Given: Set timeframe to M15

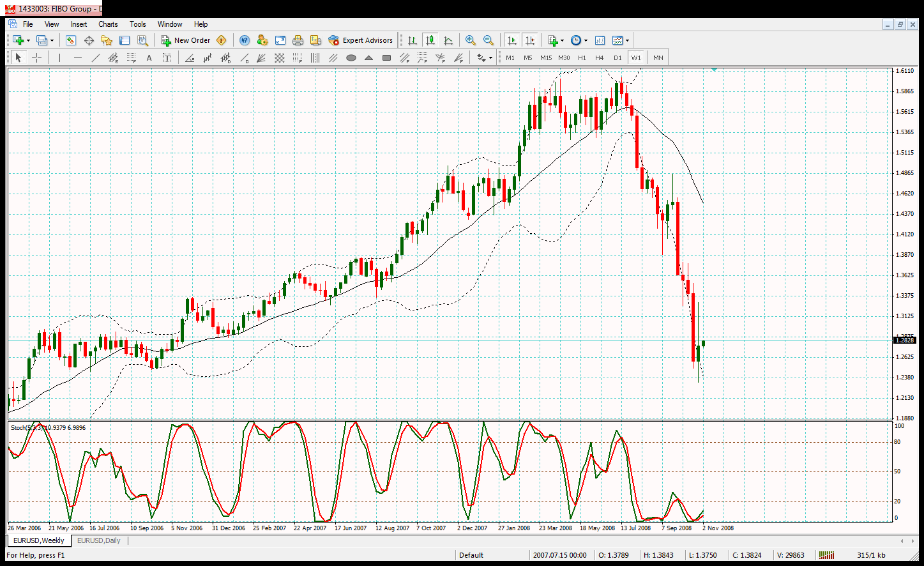Looking at the screenshot, I should coord(546,57).
